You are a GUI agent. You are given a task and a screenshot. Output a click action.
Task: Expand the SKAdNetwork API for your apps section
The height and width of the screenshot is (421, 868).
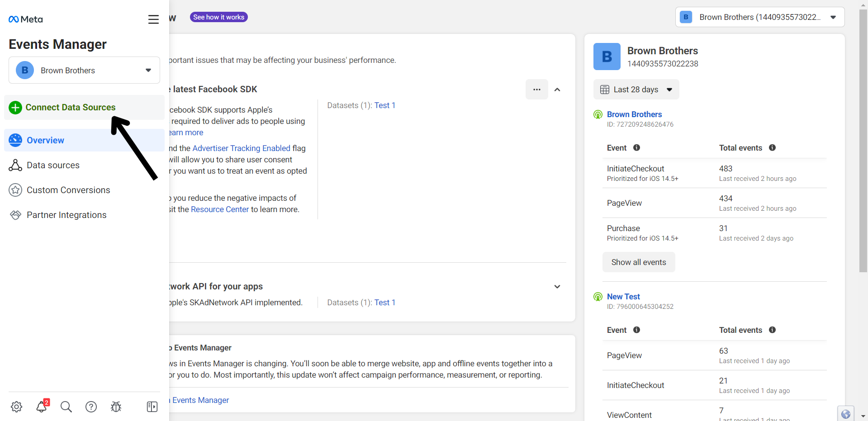click(557, 287)
